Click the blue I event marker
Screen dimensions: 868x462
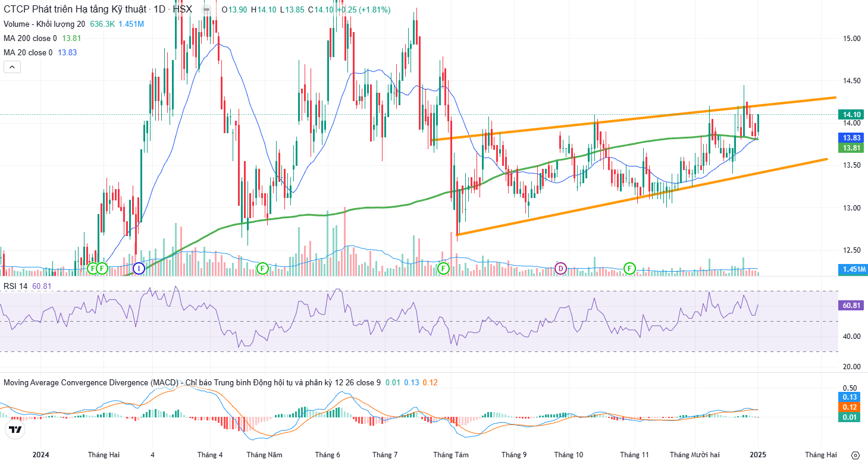139,269
